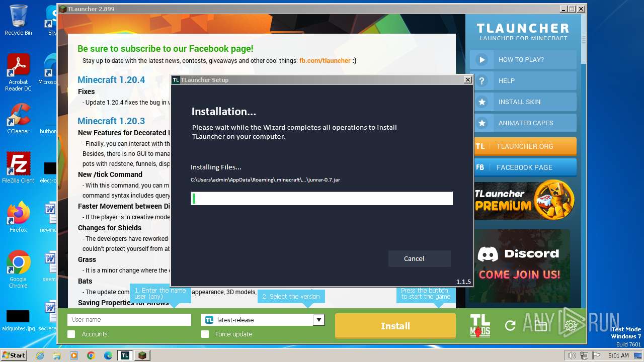Open Google Chrome desktop icon
The image size is (644, 362).
[18, 269]
